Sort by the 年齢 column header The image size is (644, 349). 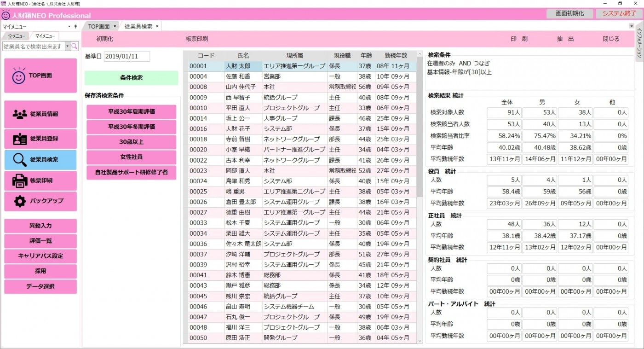(x=366, y=56)
